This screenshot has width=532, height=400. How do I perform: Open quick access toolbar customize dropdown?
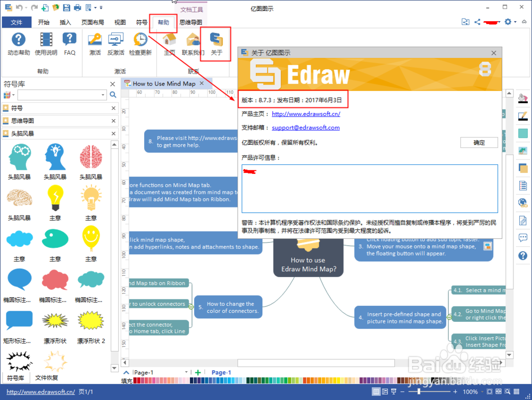click(101, 7)
